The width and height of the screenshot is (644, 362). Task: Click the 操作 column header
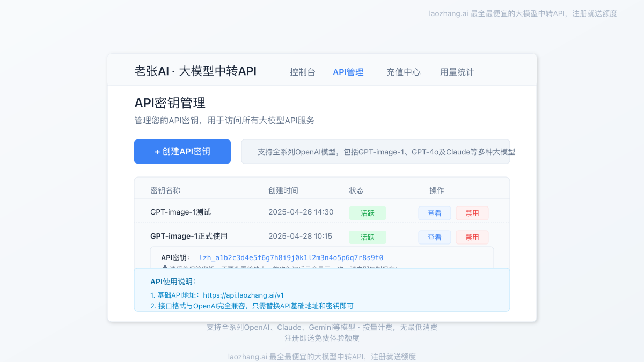(x=437, y=190)
